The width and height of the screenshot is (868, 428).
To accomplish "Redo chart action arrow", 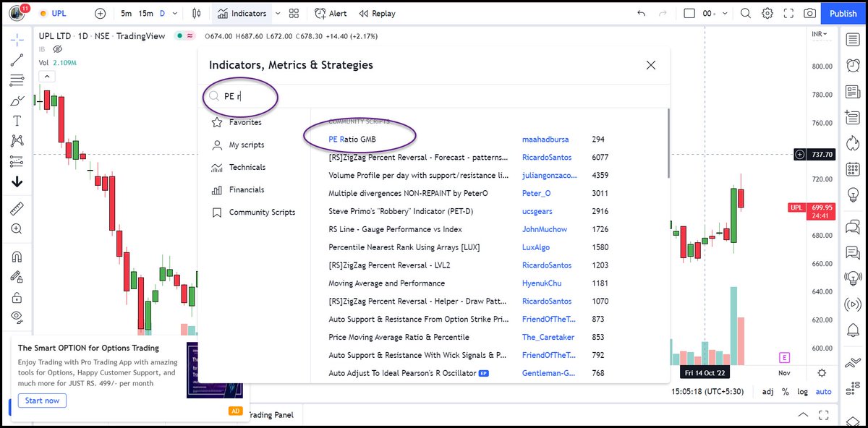I will coord(663,13).
